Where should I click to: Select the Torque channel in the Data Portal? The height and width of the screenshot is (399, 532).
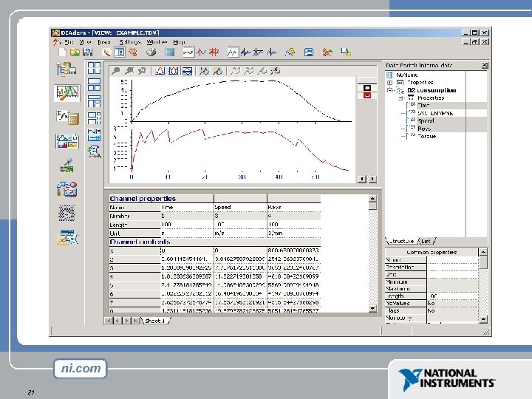pyautogui.click(x=427, y=136)
